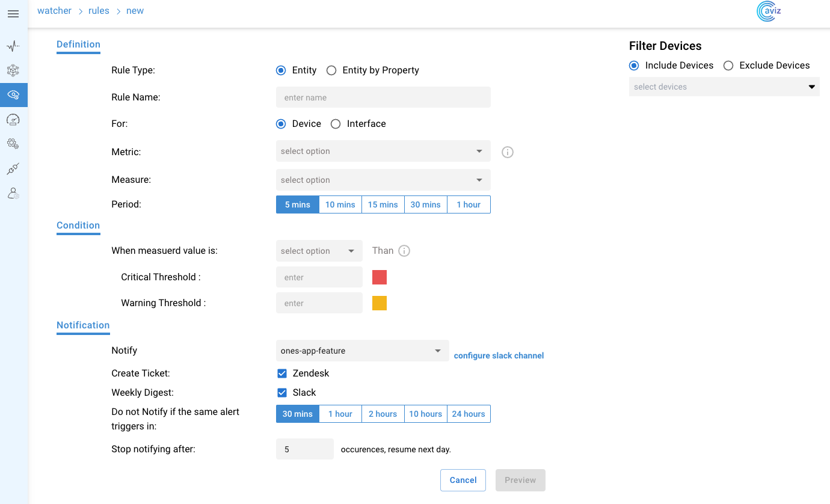The image size is (830, 504).
Task: Expand the select devices dropdown
Action: (724, 87)
